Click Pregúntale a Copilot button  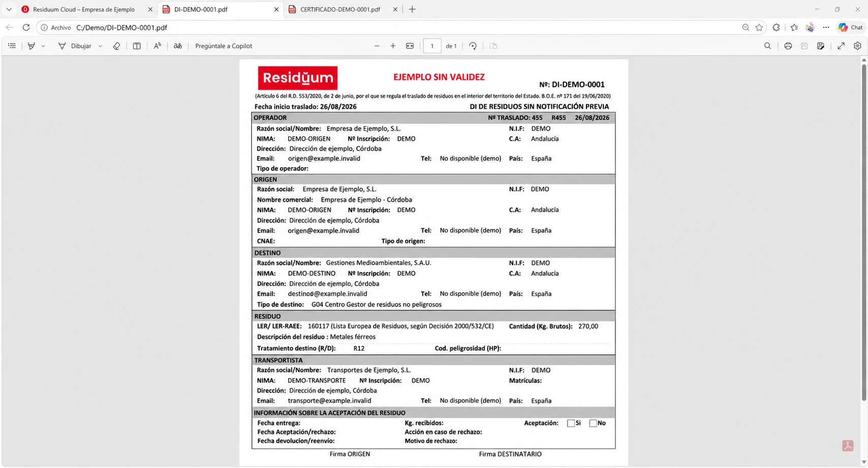point(224,46)
